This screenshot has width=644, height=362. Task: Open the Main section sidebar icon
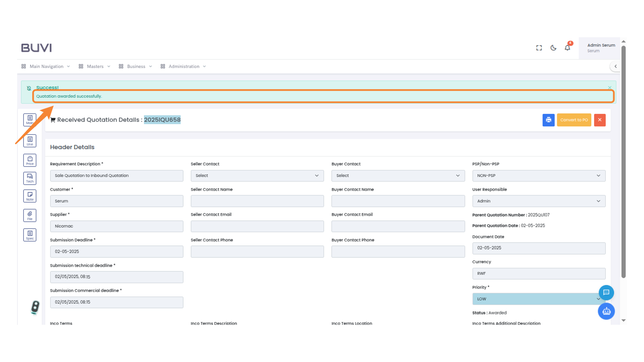coord(30,120)
